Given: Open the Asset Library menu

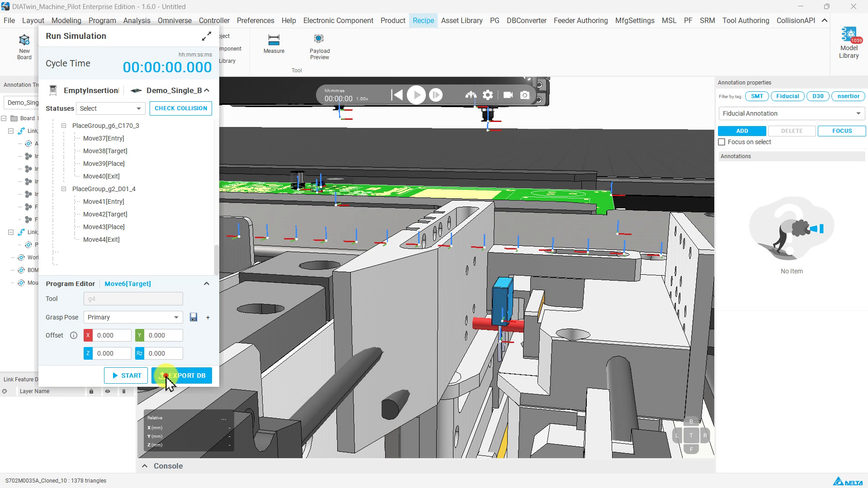Looking at the screenshot, I should tap(462, 20).
